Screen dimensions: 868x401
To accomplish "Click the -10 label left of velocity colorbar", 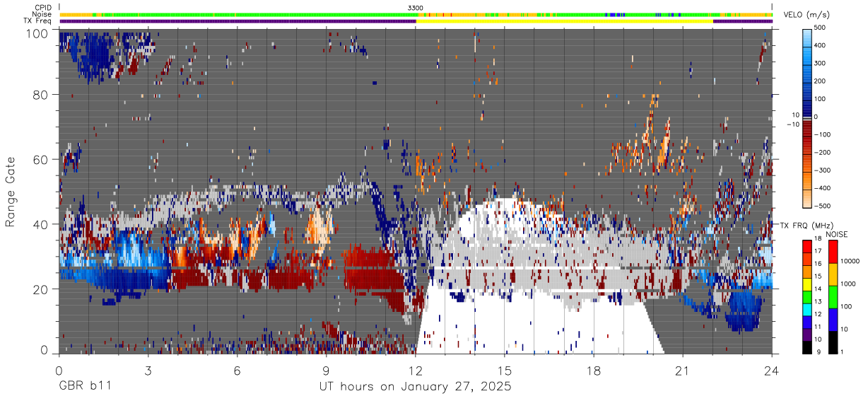I will click(x=793, y=124).
